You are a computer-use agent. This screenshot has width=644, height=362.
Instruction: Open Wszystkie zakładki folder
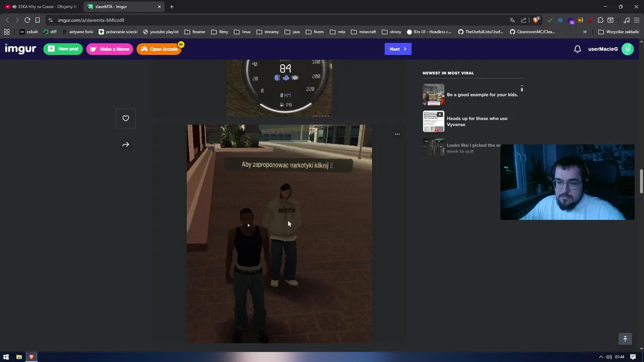point(618,32)
